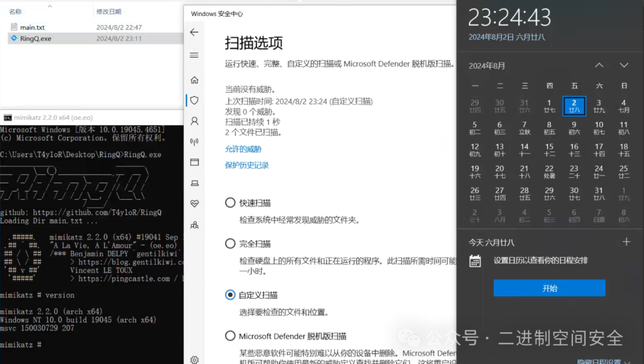The width and height of the screenshot is (644, 364).
Task: Sort files by 名称 column header
Action: (x=15, y=11)
